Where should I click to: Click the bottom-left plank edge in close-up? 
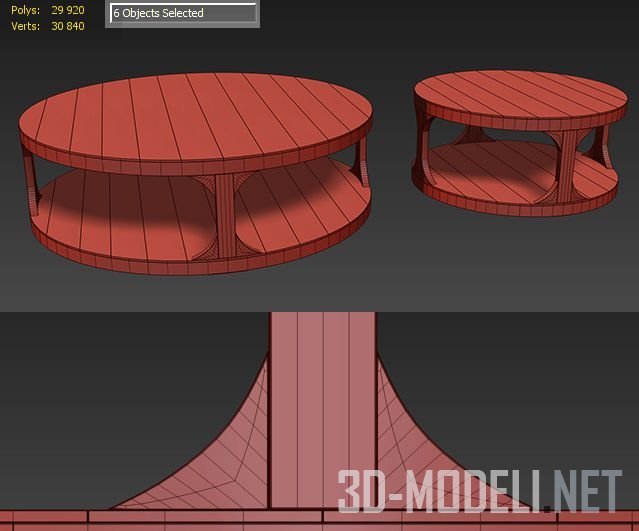[40, 520]
